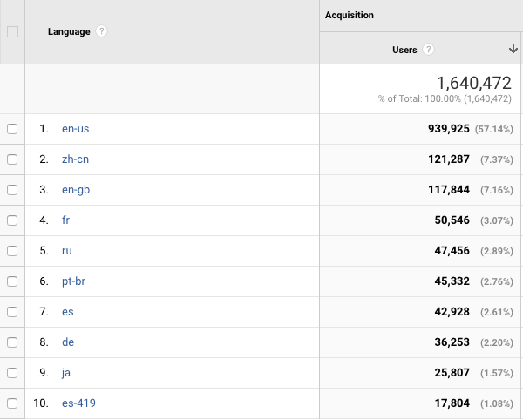Image resolution: width=523 pixels, height=420 pixels.
Task: Toggle the select-all checkbox in header
Action: click(13, 32)
